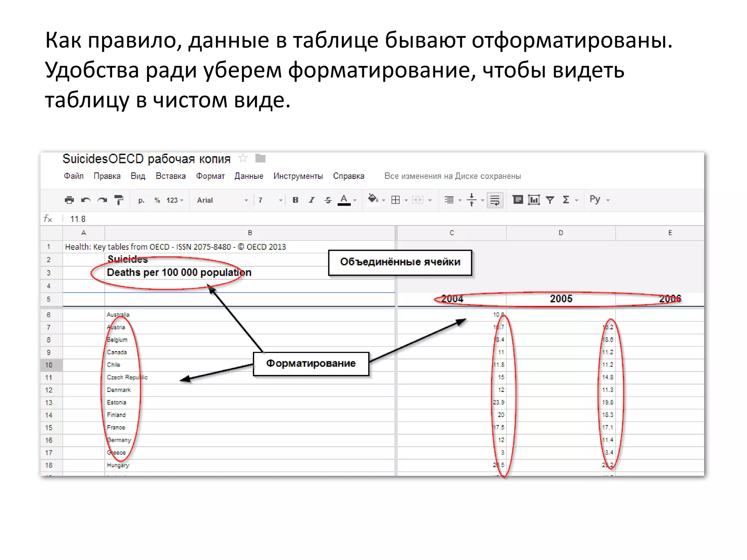
Task: Open the Данные menu
Action: pos(249,176)
